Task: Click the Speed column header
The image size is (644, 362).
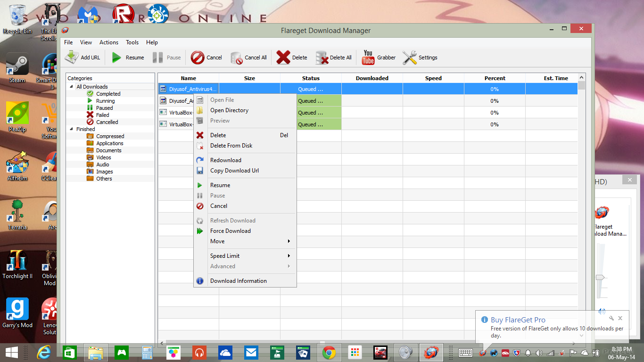Action: (434, 78)
